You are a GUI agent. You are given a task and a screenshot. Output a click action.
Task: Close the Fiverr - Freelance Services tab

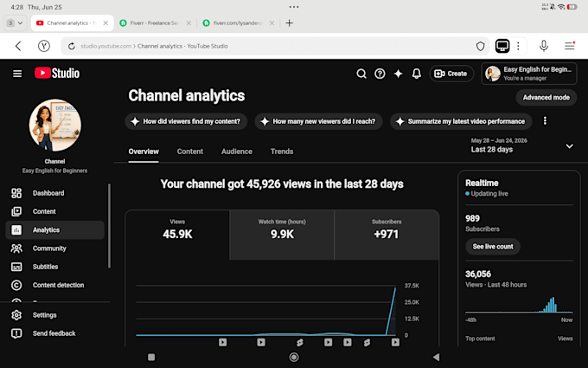189,23
